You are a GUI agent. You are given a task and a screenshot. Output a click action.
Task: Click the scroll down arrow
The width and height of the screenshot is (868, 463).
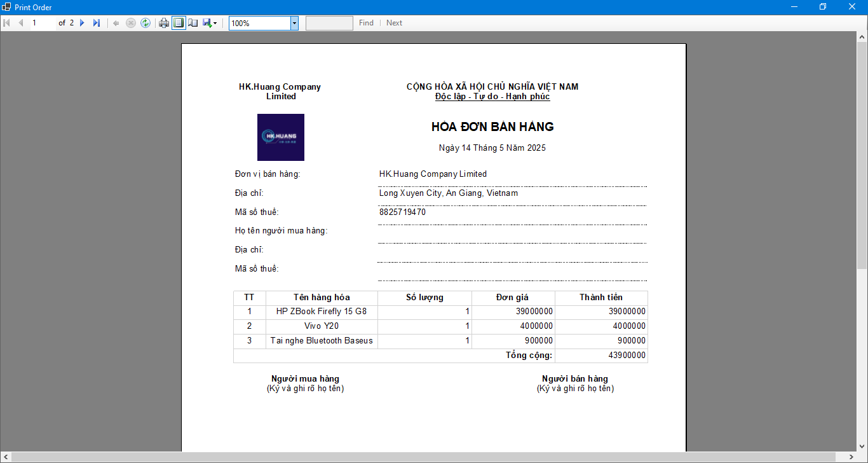862,447
